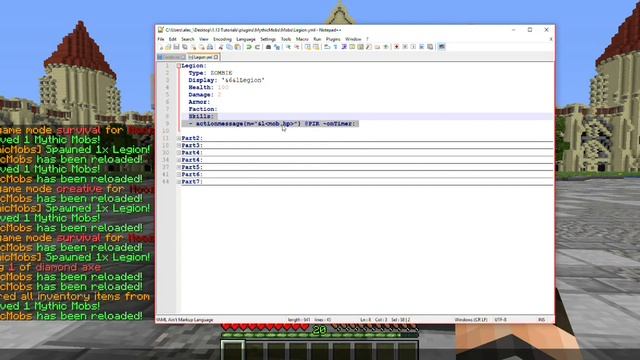Open the Settings menu
Image resolution: width=640 pixels, height=360 pixels.
268,39
